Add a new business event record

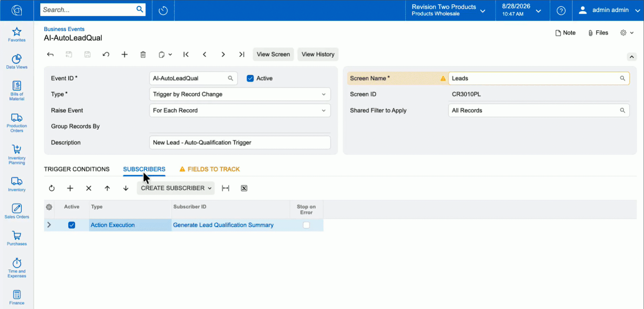[x=125, y=54]
